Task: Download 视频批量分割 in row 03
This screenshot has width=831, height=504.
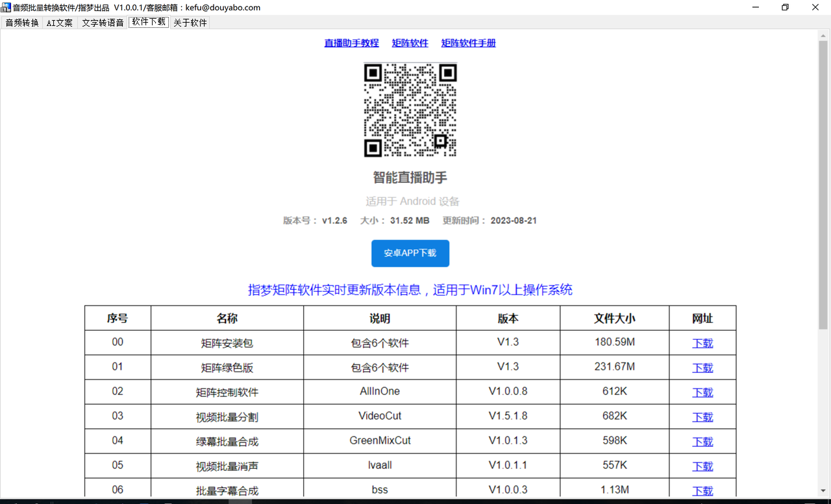Action: 702,417
